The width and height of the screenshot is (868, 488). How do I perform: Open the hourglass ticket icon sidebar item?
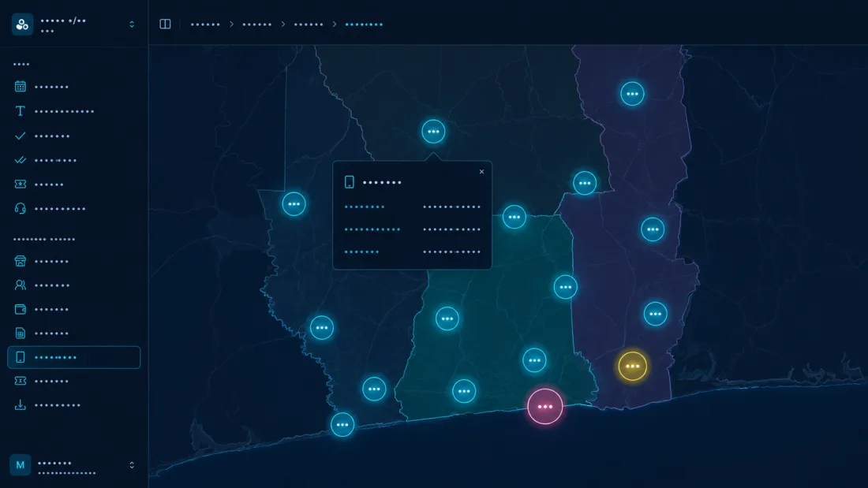coord(73,382)
